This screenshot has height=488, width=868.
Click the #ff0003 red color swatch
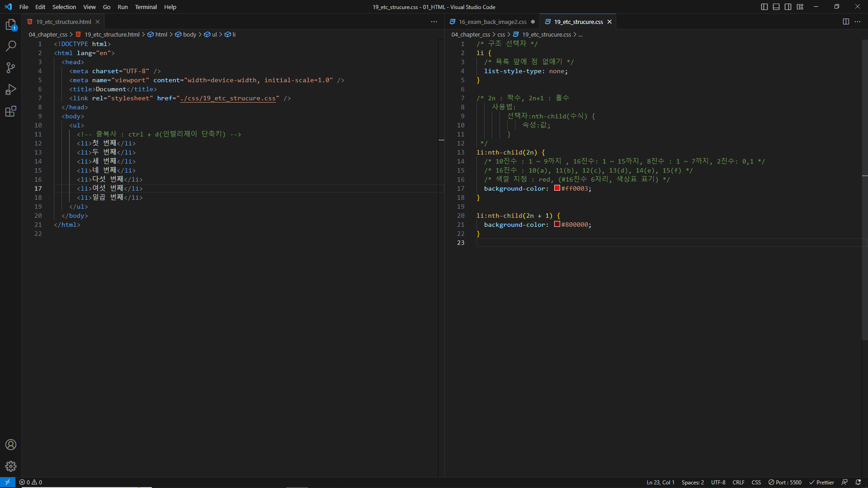pyautogui.click(x=557, y=188)
